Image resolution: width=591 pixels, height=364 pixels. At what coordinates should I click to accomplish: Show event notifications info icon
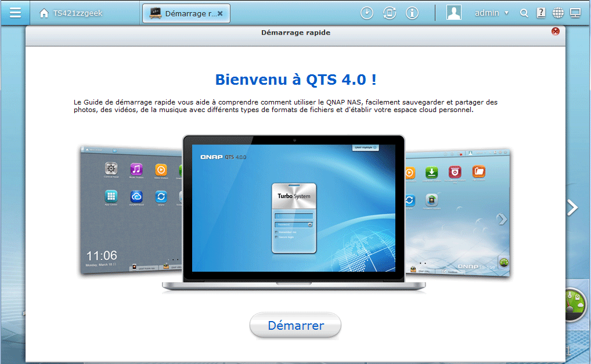[x=412, y=13]
